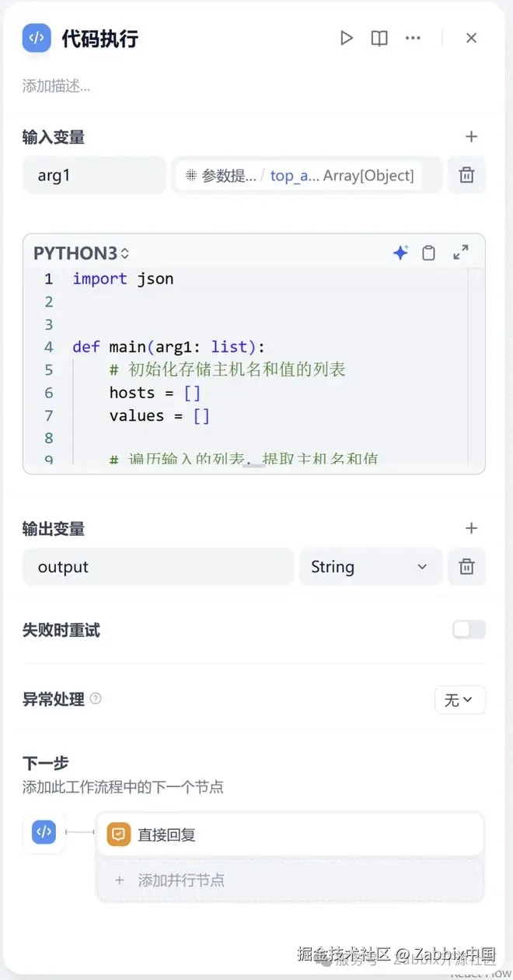The height and width of the screenshot is (980, 513).
Task: Edit the arg1 variable name field
Action: (x=94, y=175)
